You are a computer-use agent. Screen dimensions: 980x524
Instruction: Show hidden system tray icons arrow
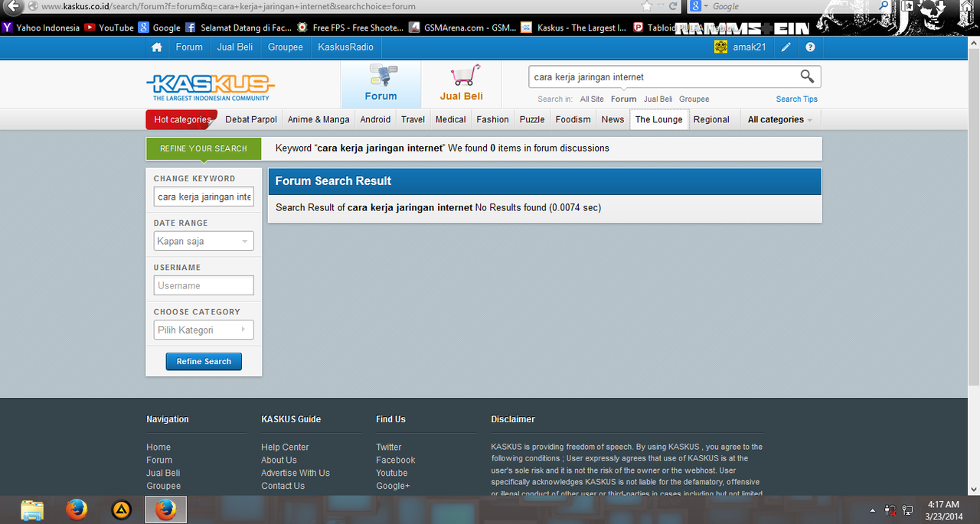[x=872, y=510]
